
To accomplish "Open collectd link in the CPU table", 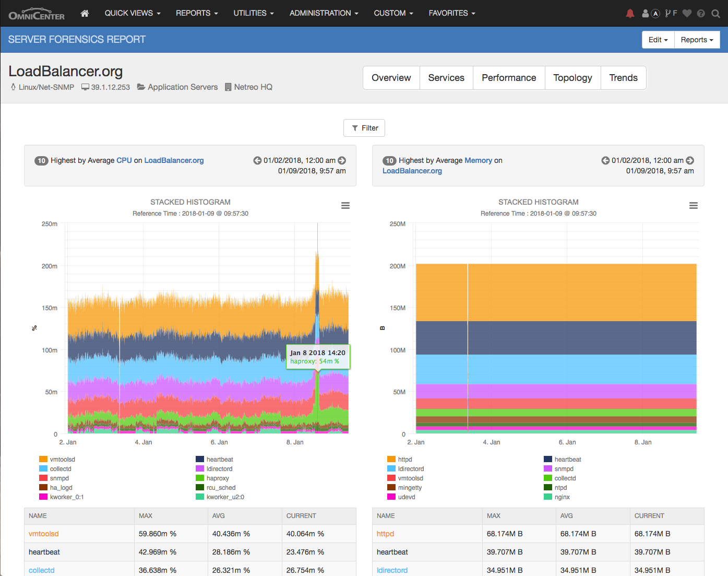I will coord(42,570).
